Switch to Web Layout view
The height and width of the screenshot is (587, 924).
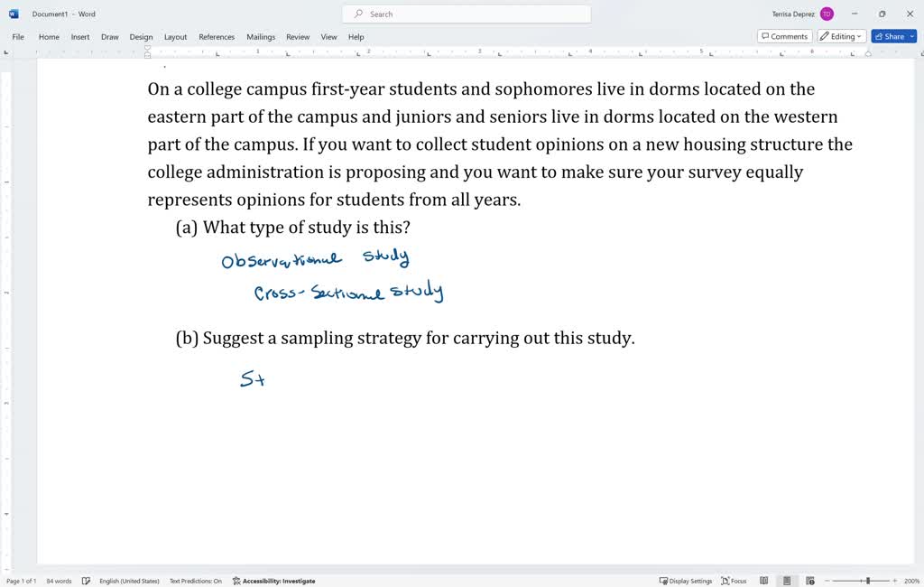810,581
